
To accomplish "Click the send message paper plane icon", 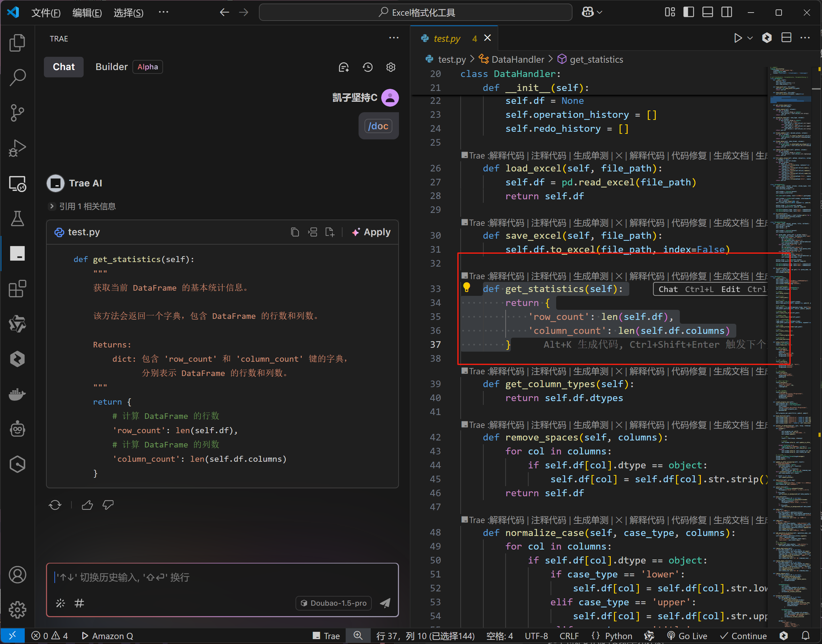I will pyautogui.click(x=385, y=603).
